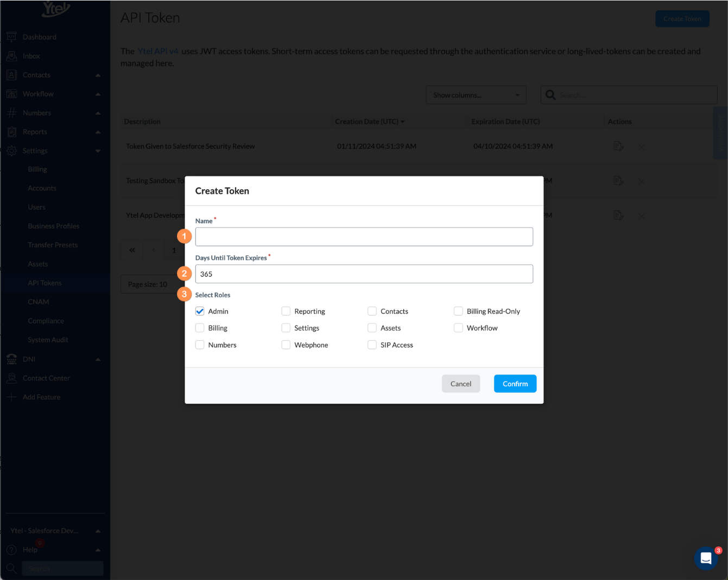This screenshot has width=728, height=580.
Task: Click the Dashboard icon in sidebar
Action: point(11,37)
